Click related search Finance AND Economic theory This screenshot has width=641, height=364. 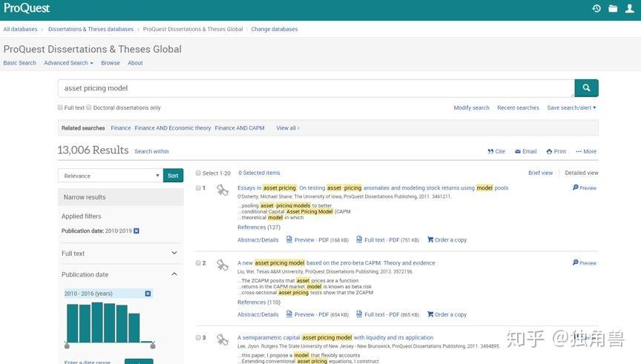pos(173,128)
